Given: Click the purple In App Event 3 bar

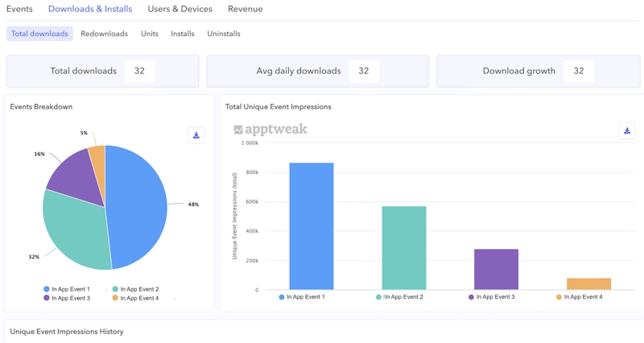Looking at the screenshot, I should [496, 269].
